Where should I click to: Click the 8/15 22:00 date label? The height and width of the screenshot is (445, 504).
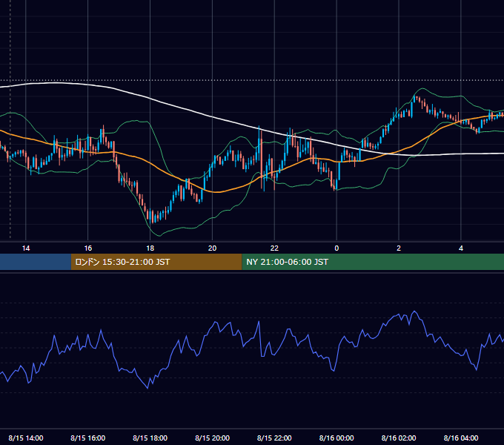tap(274, 438)
